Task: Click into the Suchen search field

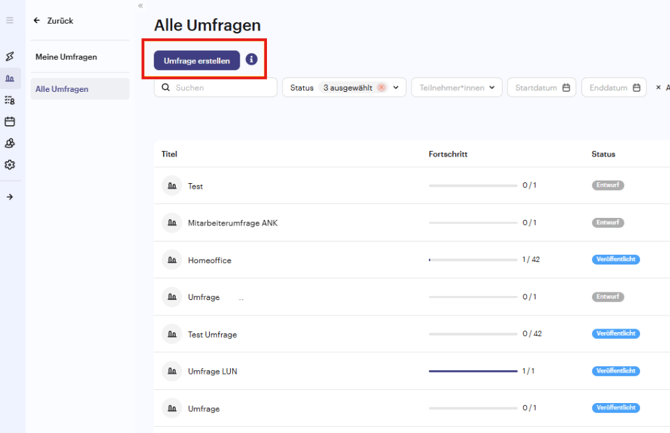Action: pyautogui.click(x=220, y=88)
